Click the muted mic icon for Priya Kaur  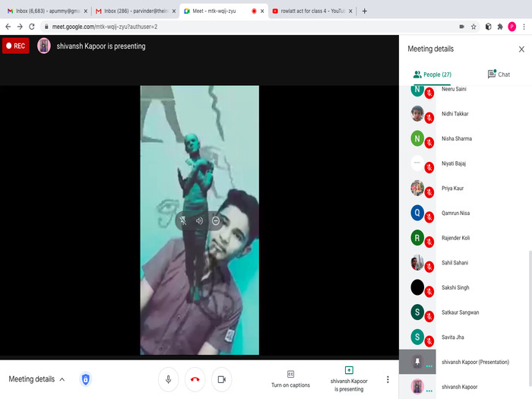(x=429, y=192)
